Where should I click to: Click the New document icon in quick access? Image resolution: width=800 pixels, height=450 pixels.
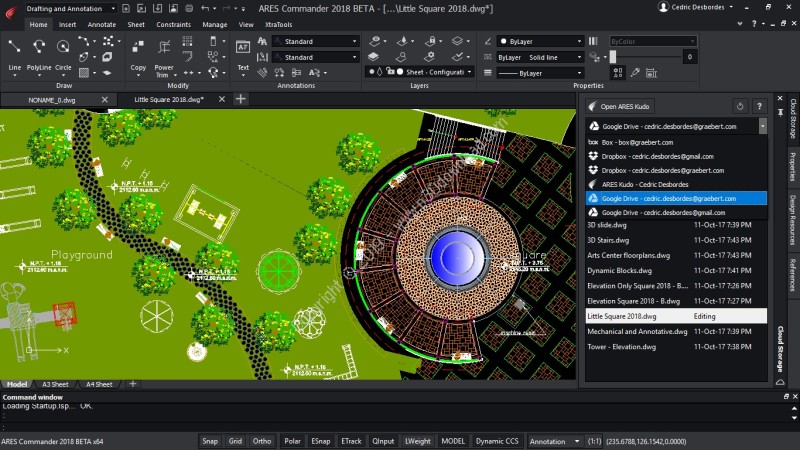click(126, 8)
